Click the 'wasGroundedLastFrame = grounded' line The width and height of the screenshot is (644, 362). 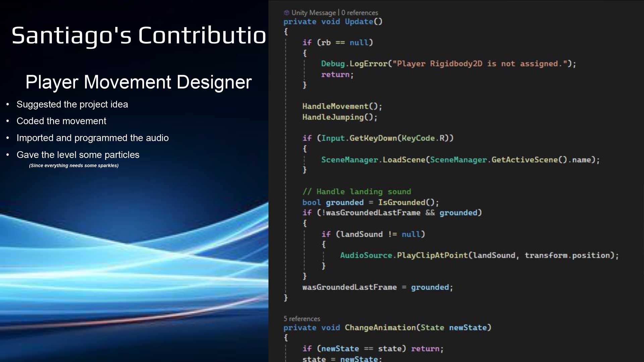(x=377, y=288)
